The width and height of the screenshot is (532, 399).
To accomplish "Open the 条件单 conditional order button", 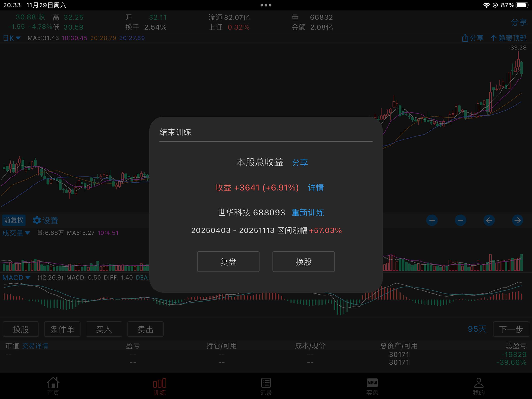I will (x=62, y=329).
